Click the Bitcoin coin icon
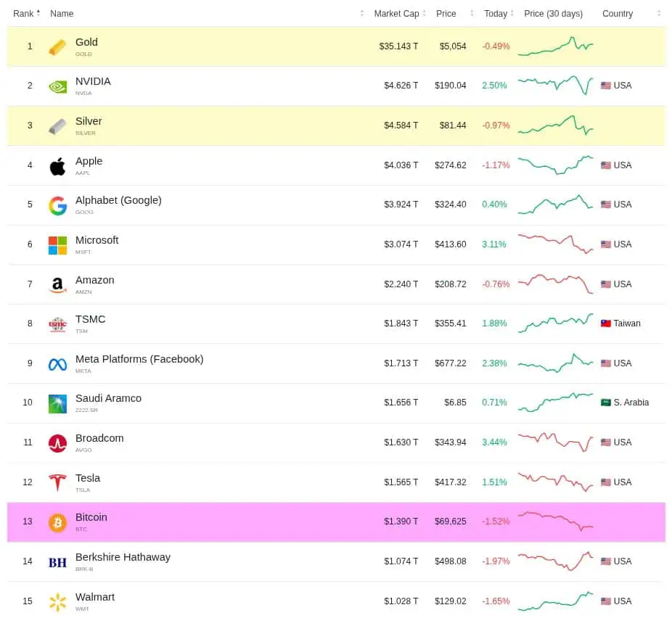This screenshot has height=618, width=672. pyautogui.click(x=57, y=522)
